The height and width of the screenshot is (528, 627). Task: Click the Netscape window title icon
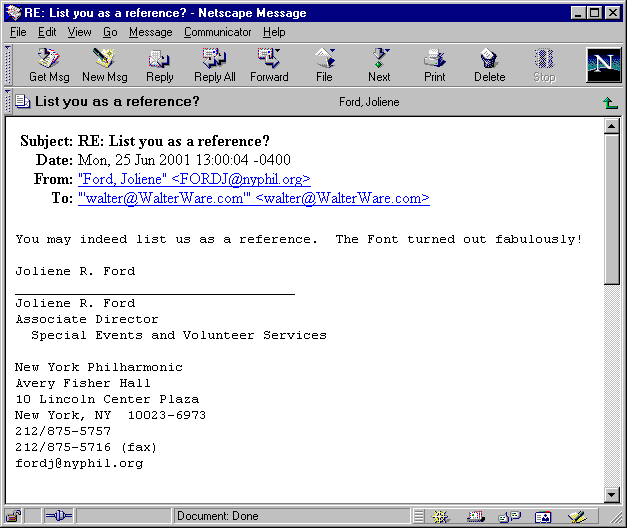click(x=13, y=13)
